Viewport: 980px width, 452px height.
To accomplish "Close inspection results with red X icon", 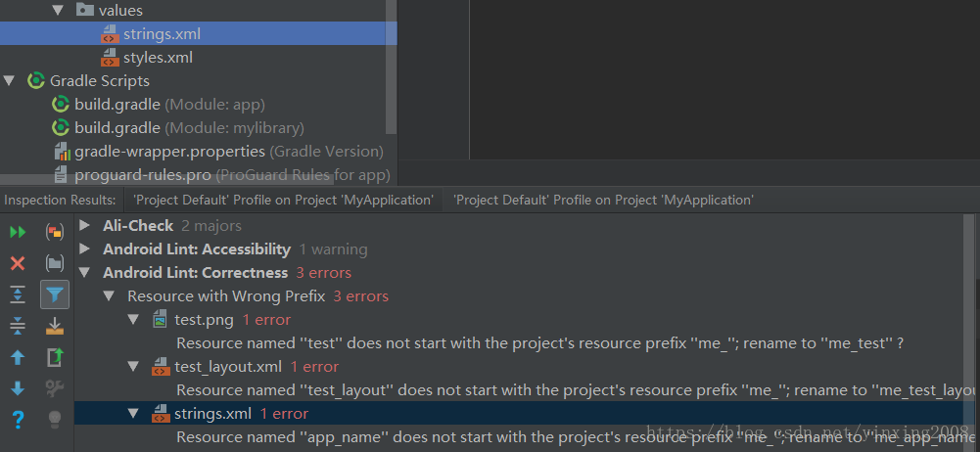I will (19, 263).
